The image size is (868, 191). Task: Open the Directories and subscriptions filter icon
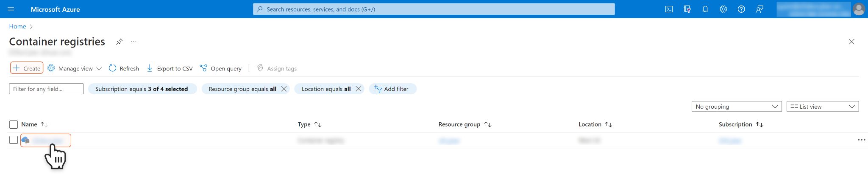pos(687,9)
